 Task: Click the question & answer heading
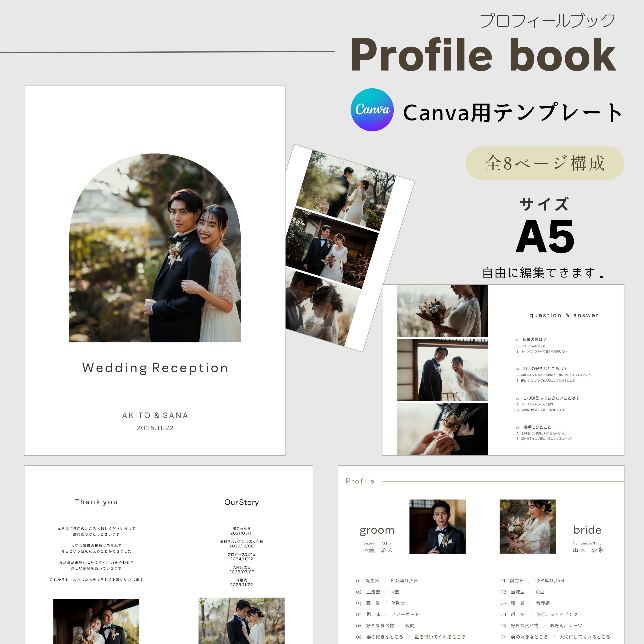tap(564, 315)
